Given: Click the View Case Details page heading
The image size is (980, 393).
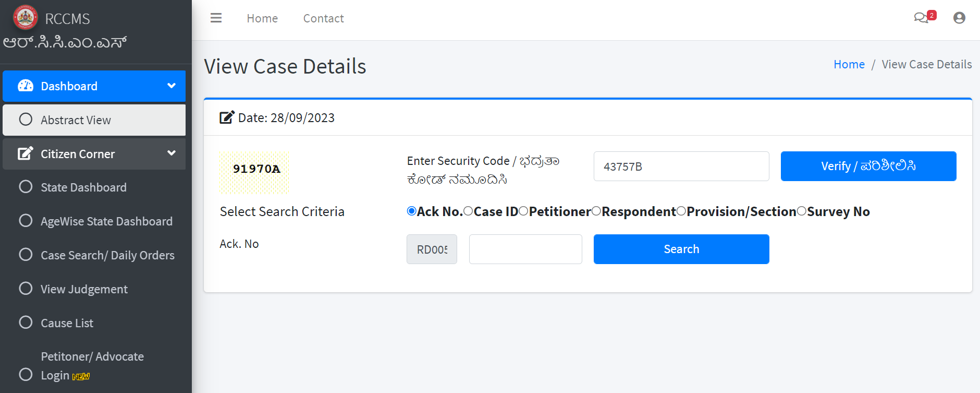Looking at the screenshot, I should [285, 66].
